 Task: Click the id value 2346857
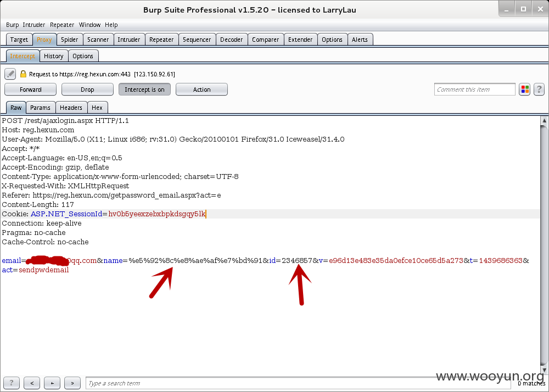297,261
